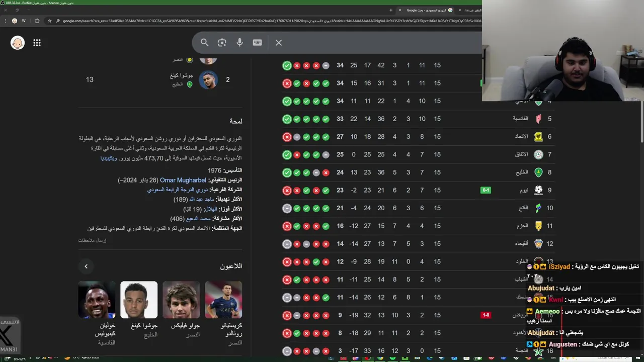644x362 pixels.
Task: Click the browser address bar URL
Action: (x=272, y=21)
